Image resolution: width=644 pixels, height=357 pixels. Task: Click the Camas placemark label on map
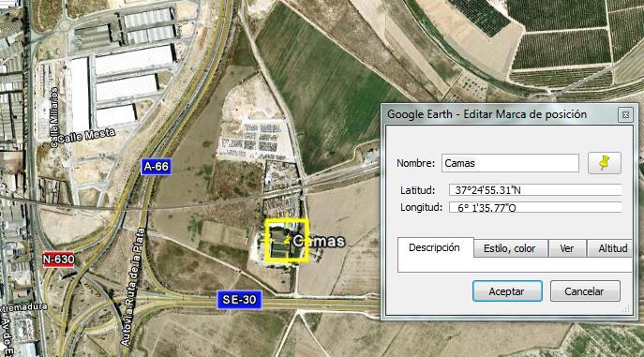point(319,241)
